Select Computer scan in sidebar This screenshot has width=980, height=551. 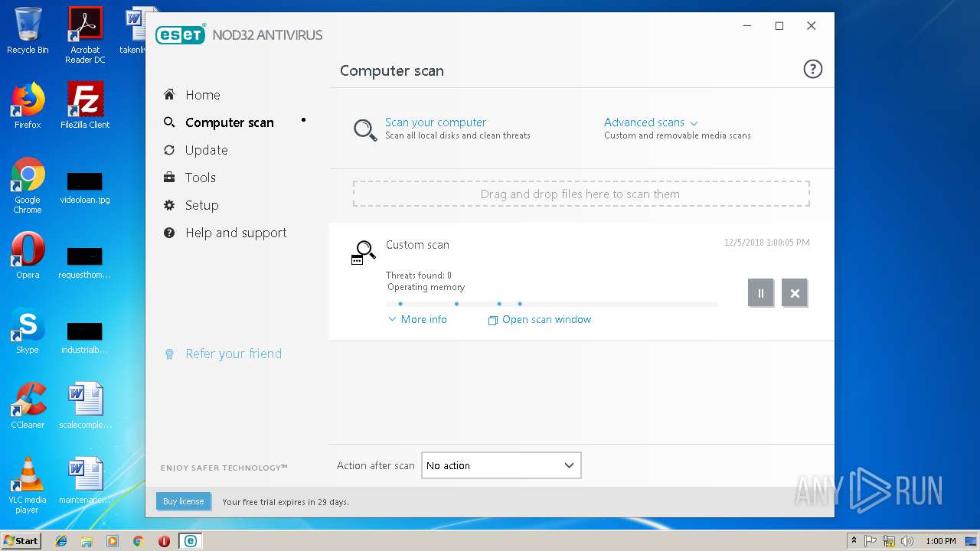coord(229,122)
